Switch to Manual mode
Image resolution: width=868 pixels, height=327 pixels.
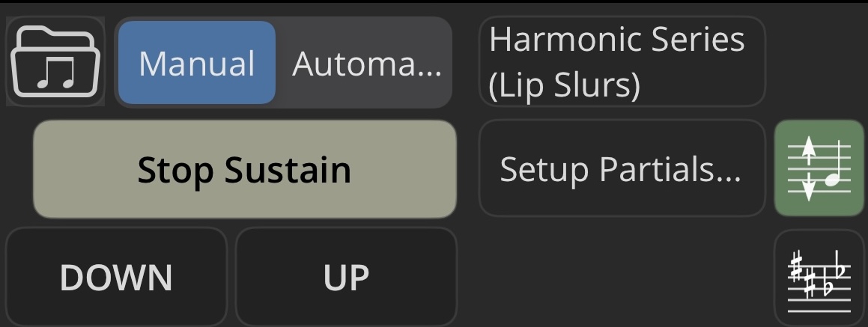pyautogui.click(x=197, y=63)
